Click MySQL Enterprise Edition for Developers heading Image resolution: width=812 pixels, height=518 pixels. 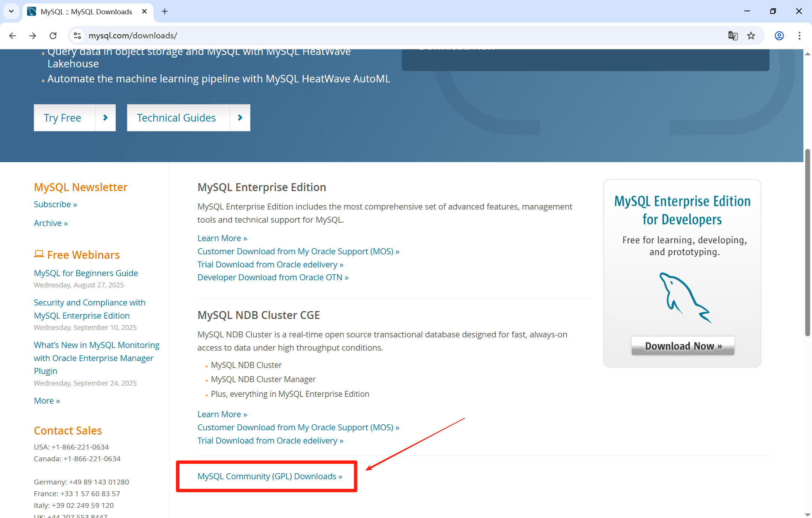point(682,210)
